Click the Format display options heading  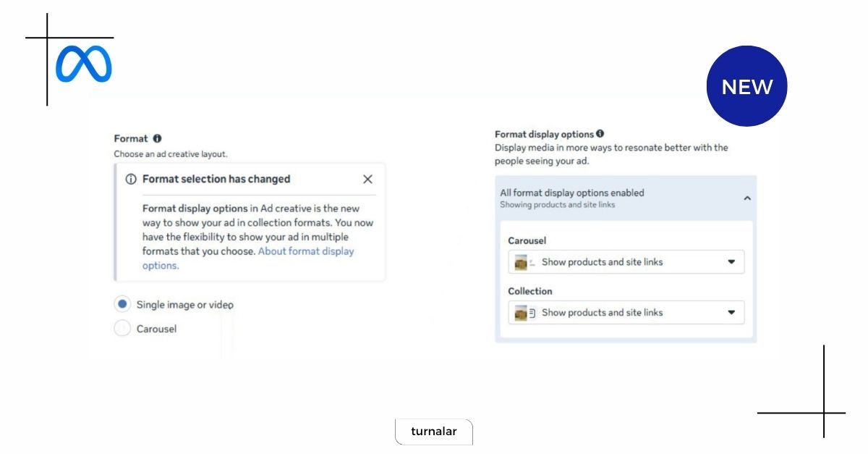[544, 134]
